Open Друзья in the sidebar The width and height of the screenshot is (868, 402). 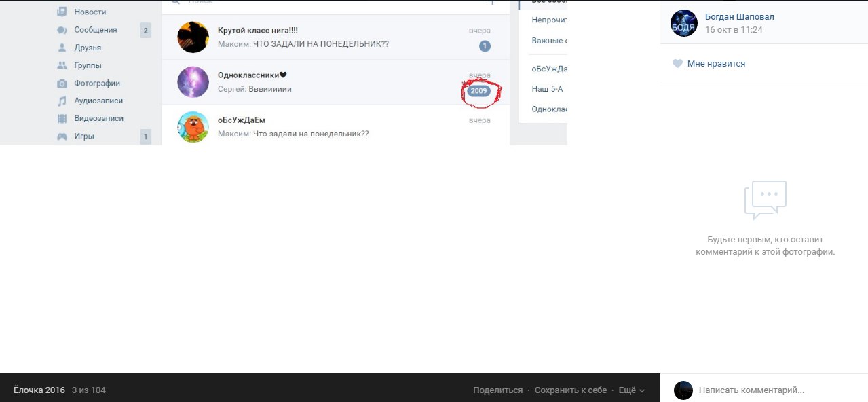click(x=88, y=48)
